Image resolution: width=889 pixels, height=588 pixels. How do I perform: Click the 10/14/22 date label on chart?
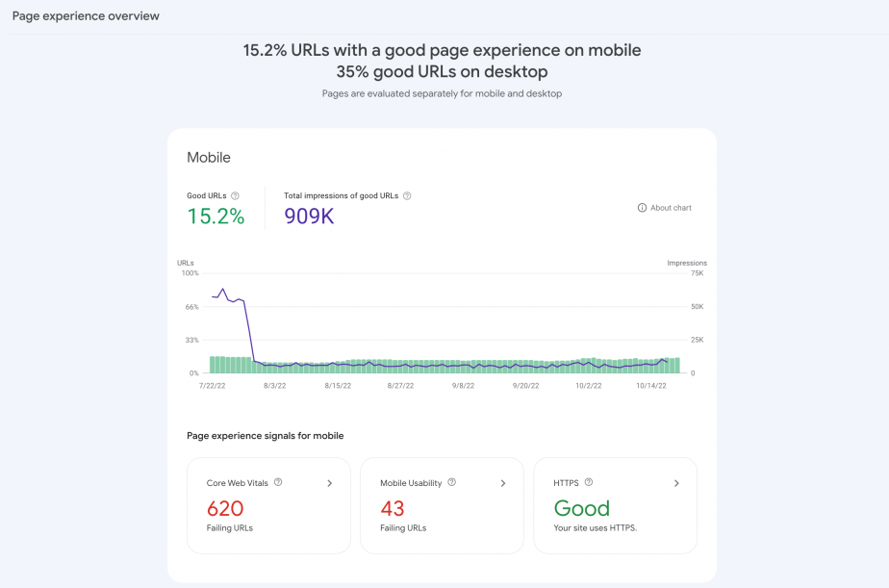[650, 386]
